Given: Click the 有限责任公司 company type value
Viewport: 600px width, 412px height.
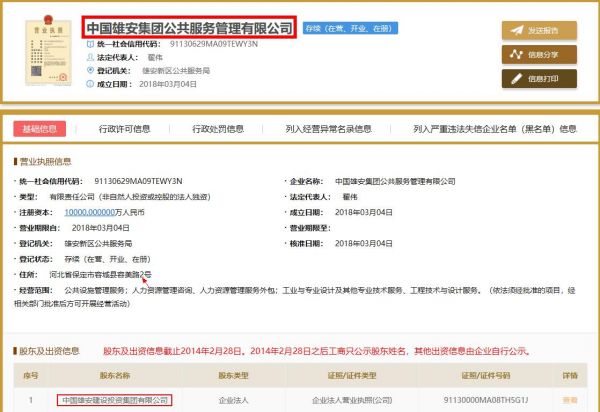Looking at the screenshot, I should (x=130, y=197).
